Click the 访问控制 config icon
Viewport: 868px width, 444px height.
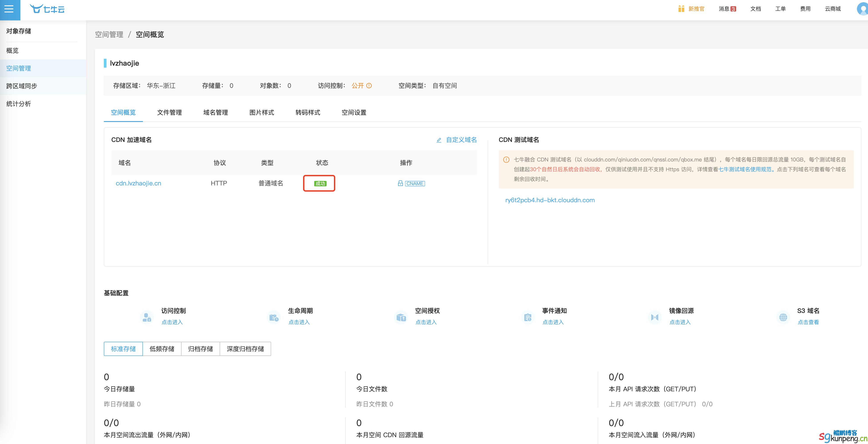point(147,317)
